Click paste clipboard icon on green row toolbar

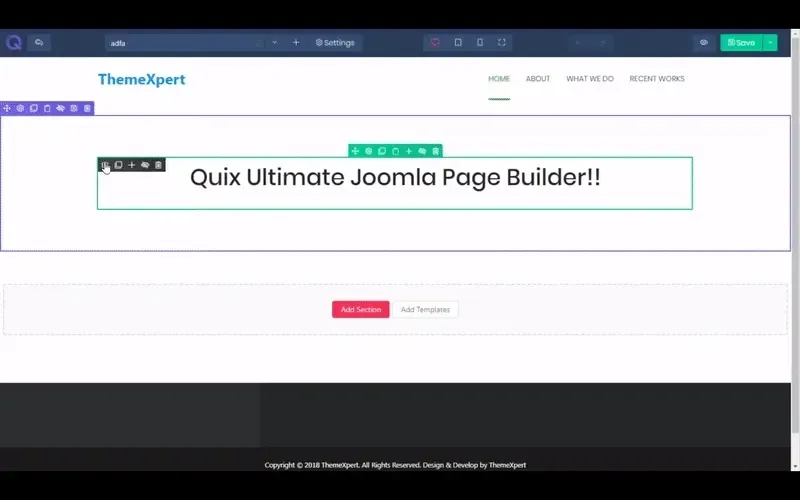pos(395,151)
